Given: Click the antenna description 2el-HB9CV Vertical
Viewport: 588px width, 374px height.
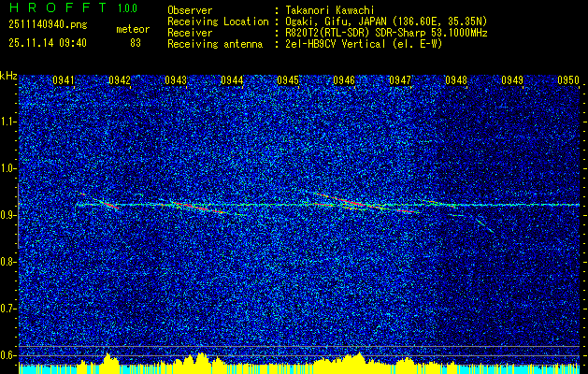Looking at the screenshot, I should point(336,44).
